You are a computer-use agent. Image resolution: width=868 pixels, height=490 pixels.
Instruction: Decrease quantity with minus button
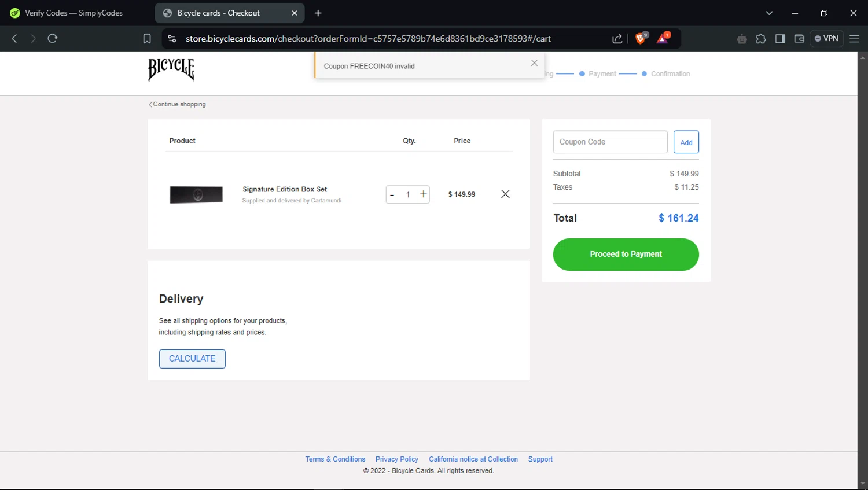(392, 194)
